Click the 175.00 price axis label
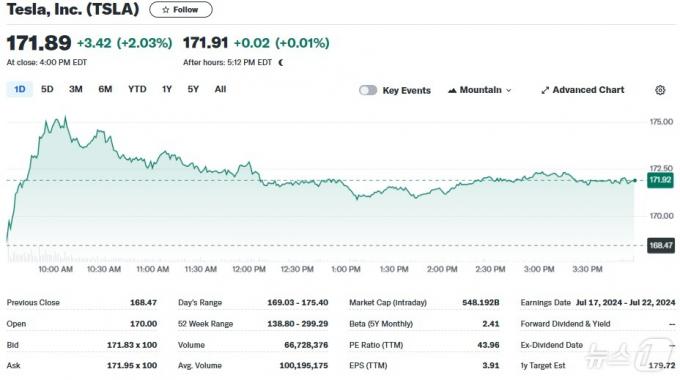This screenshot has width=680, height=380. (661, 122)
